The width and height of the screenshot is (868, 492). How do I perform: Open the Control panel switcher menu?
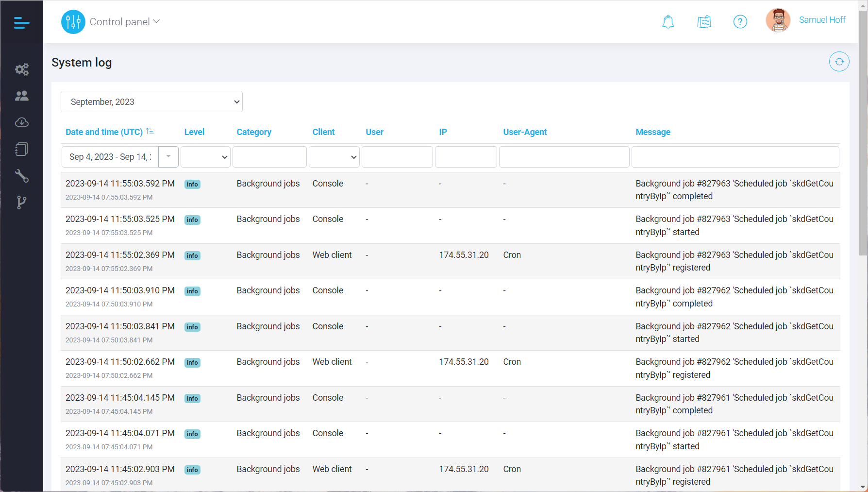pos(125,21)
